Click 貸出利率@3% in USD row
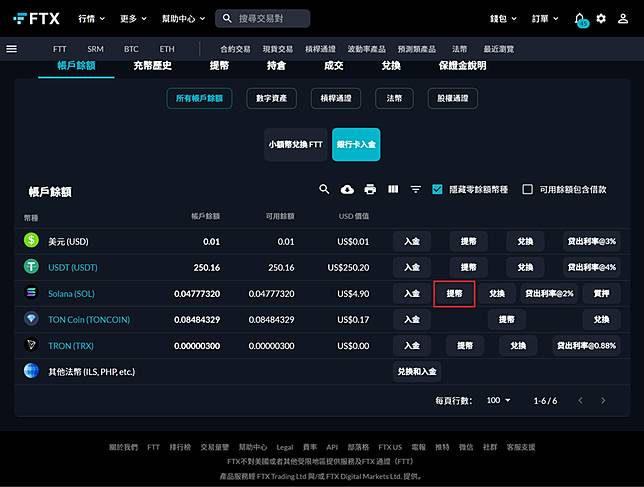 [591, 241]
